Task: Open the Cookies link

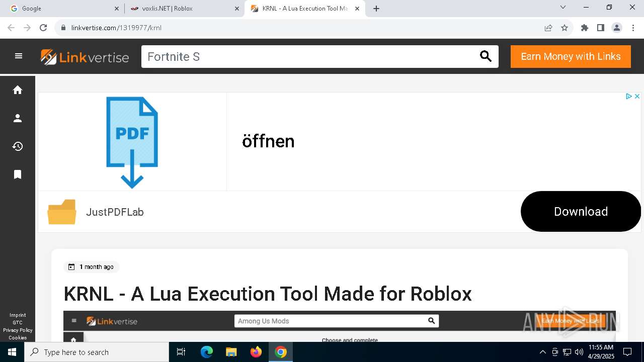Action: [18, 338]
